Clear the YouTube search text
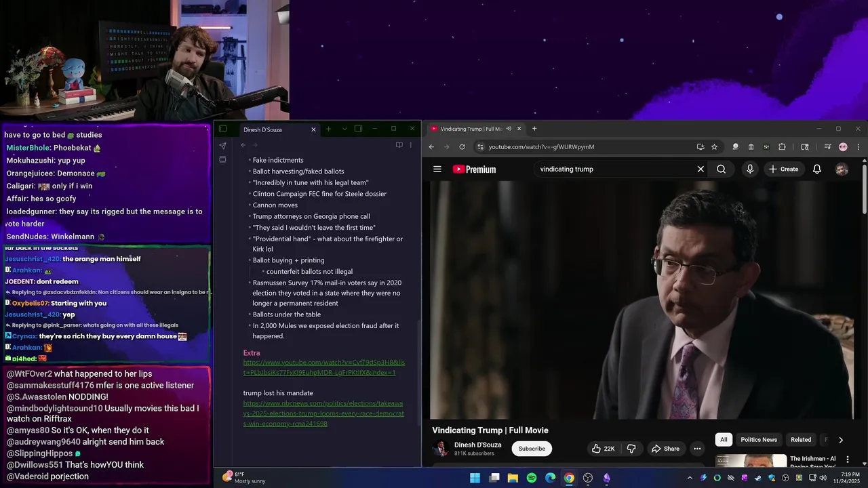Image resolution: width=868 pixels, height=488 pixels. (701, 169)
